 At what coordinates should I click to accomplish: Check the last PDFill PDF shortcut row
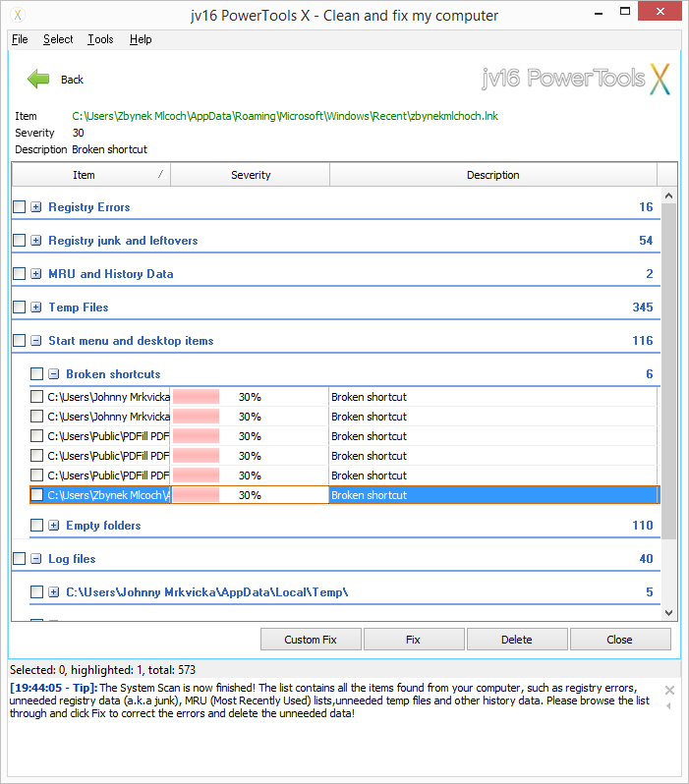(37, 475)
